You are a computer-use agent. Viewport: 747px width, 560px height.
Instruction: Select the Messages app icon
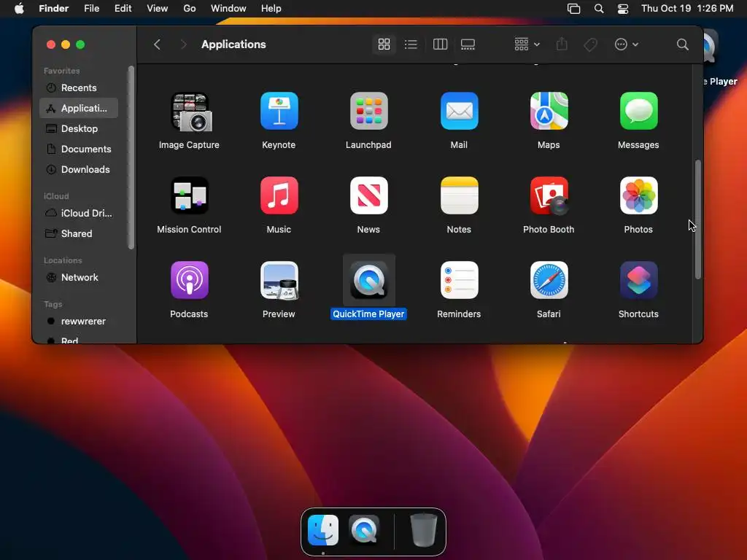[639, 111]
